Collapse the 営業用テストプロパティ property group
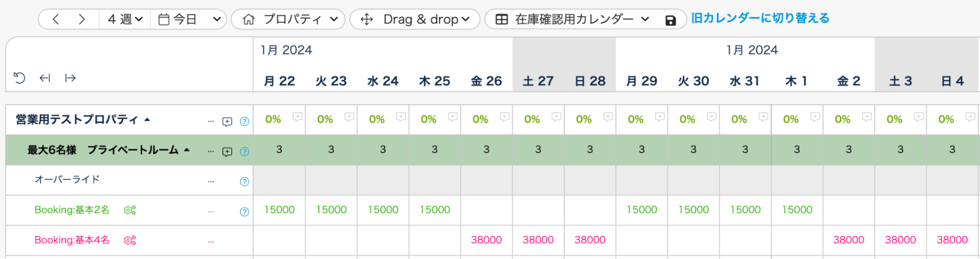The image size is (980, 259). tap(147, 120)
